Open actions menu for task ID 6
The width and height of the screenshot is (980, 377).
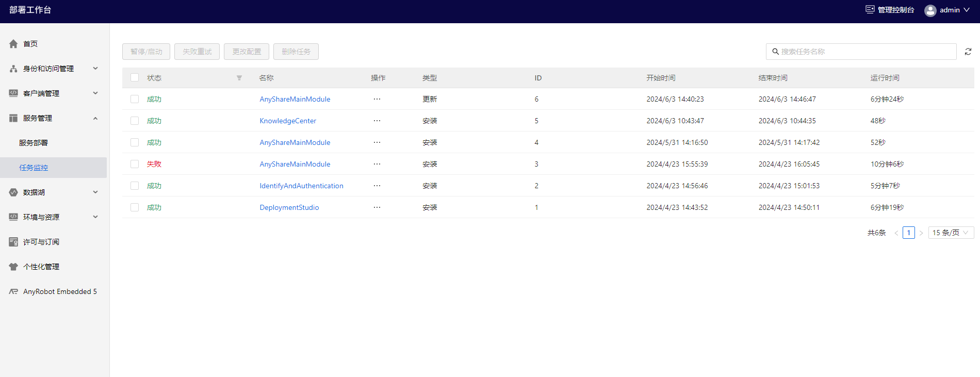(x=377, y=99)
